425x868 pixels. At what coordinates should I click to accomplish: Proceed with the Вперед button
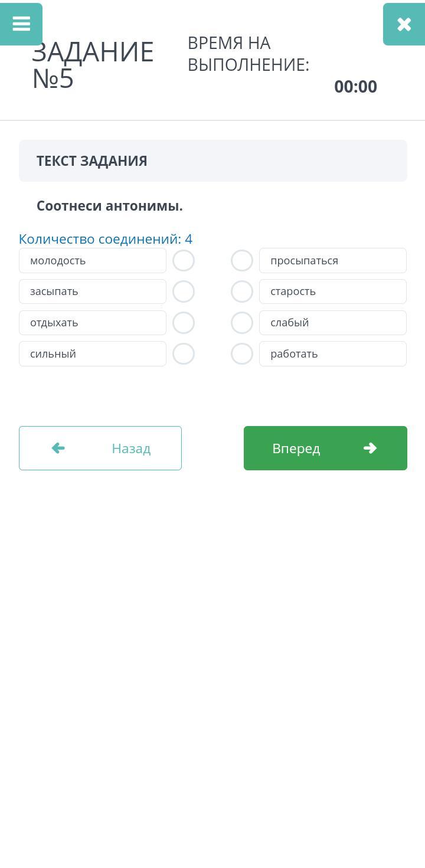pyautogui.click(x=325, y=448)
